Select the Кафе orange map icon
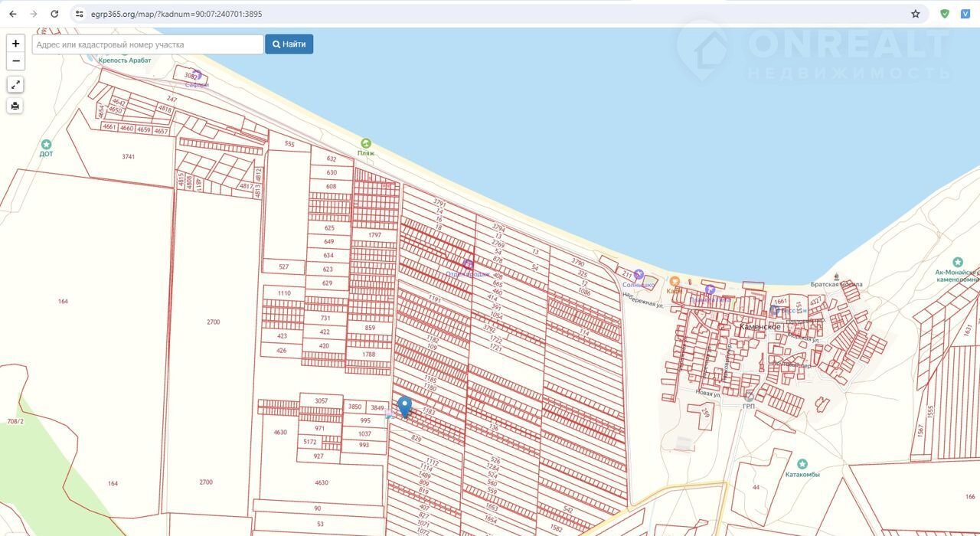 click(x=675, y=282)
